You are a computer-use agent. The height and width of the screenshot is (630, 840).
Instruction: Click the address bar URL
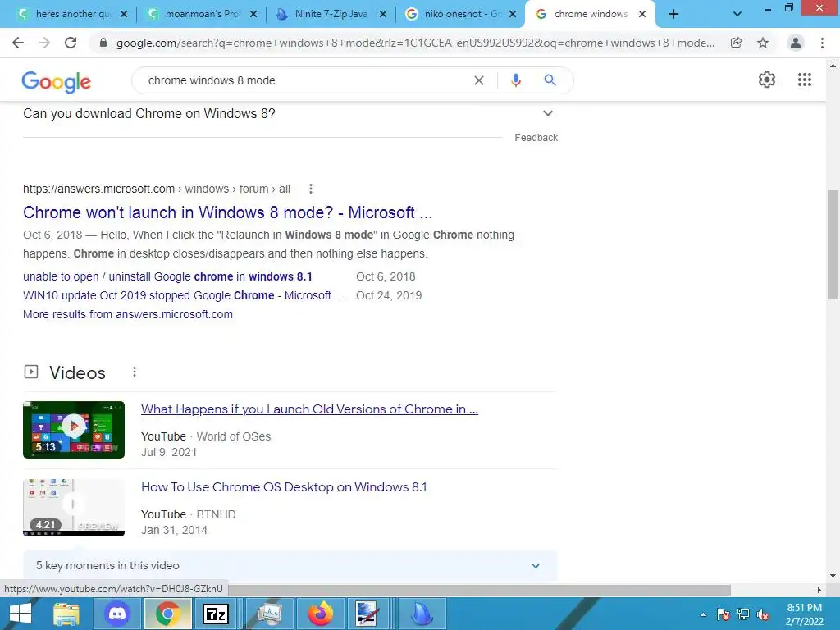[415, 43]
